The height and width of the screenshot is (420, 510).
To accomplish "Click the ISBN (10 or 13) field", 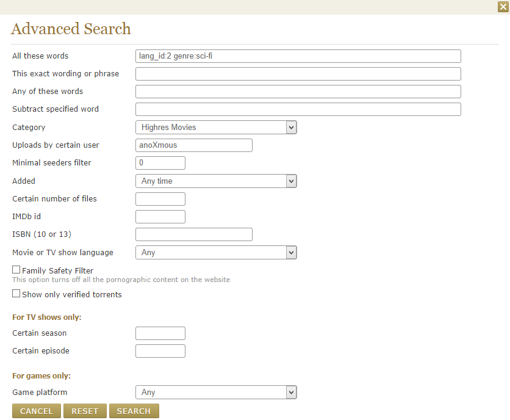I will [x=193, y=234].
